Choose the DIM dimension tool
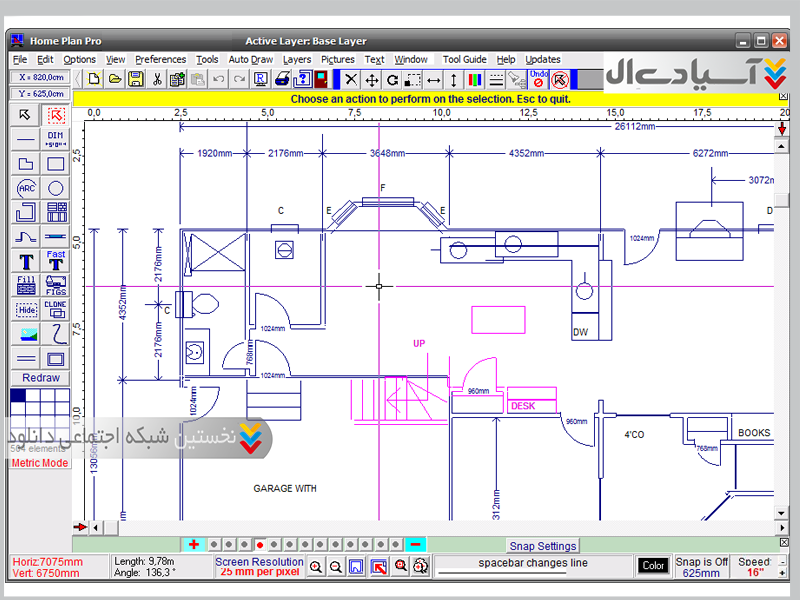This screenshot has height=600, width=800. tap(56, 139)
